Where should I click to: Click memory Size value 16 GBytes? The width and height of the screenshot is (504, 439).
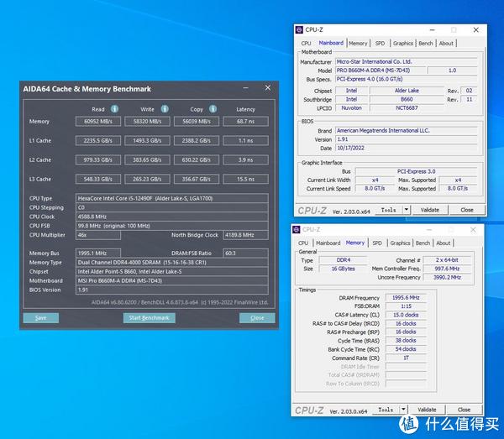pyautogui.click(x=343, y=269)
